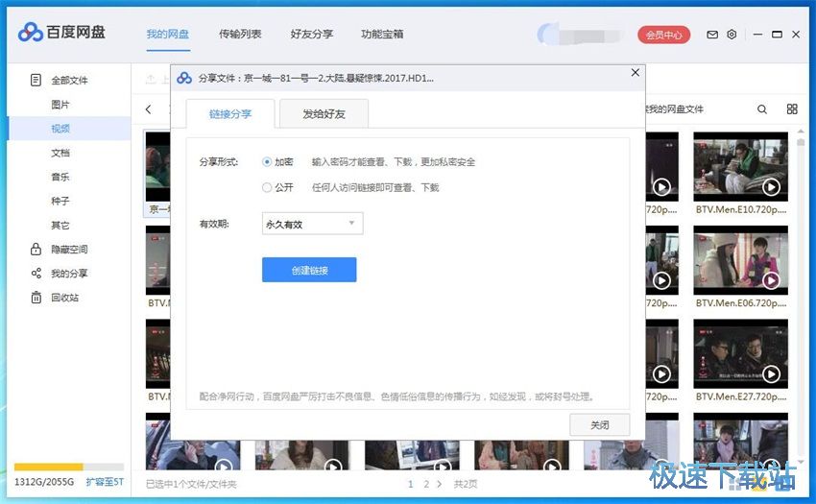The height and width of the screenshot is (504, 816).
Task: Click 已选中1个文件/文件夹 status text
Action: (191, 485)
